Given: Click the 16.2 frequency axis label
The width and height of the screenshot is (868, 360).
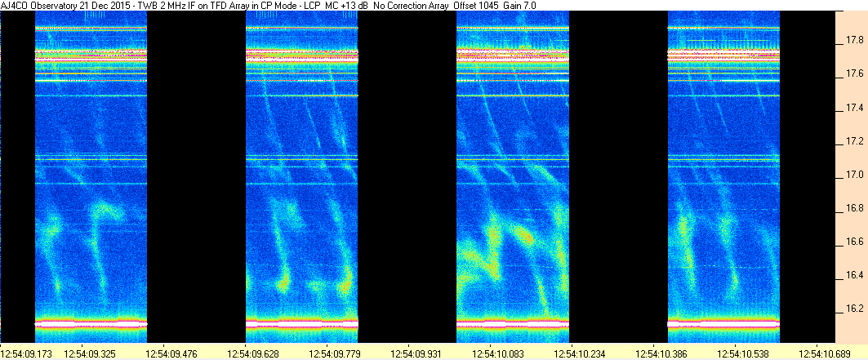Looking at the screenshot, I should click(x=853, y=308).
